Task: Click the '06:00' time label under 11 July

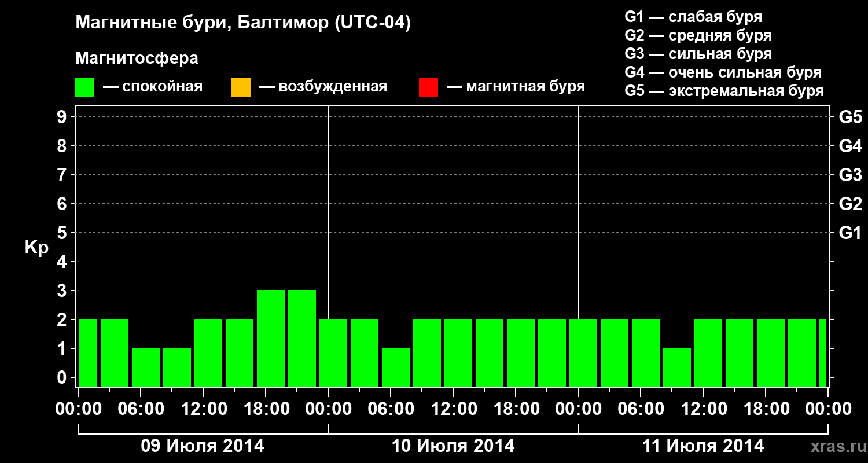Action: pos(641,409)
